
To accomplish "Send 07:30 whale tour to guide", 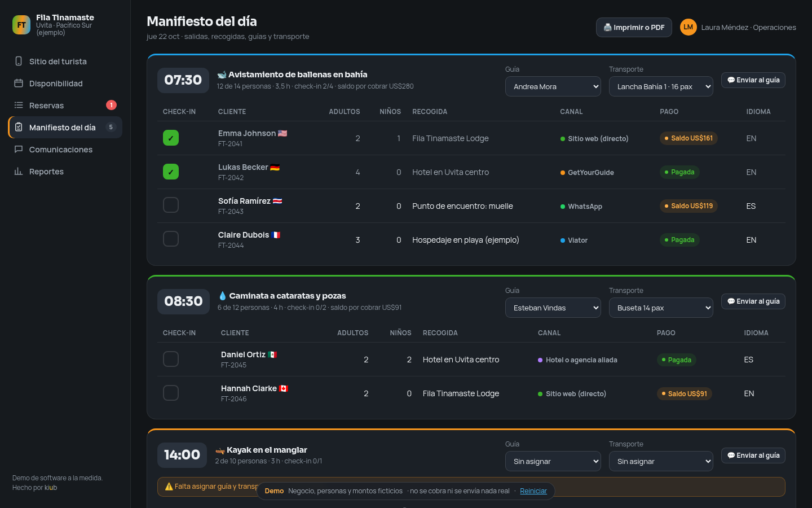I will [x=753, y=80].
